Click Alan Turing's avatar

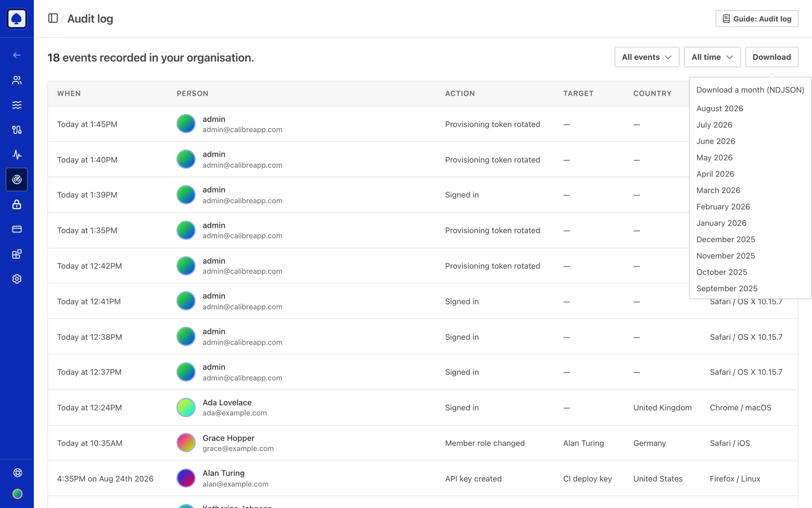(186, 478)
